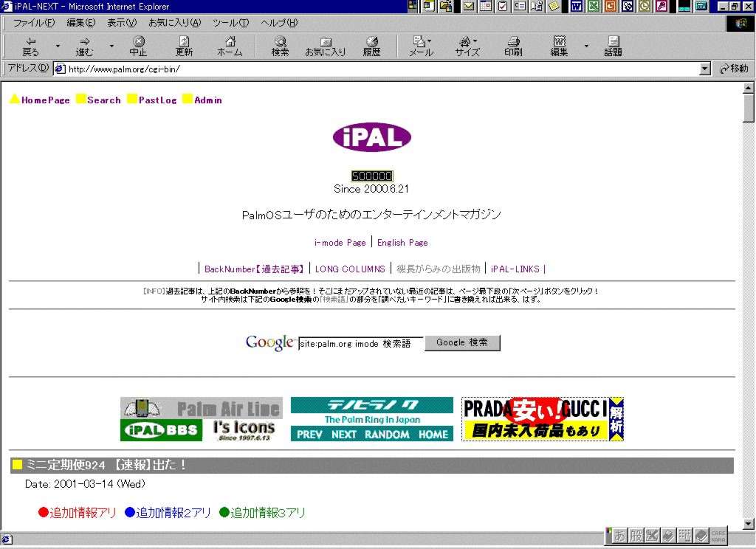Click the Forward (進む) toolbar button
This screenshot has width=756, height=549.
84,46
